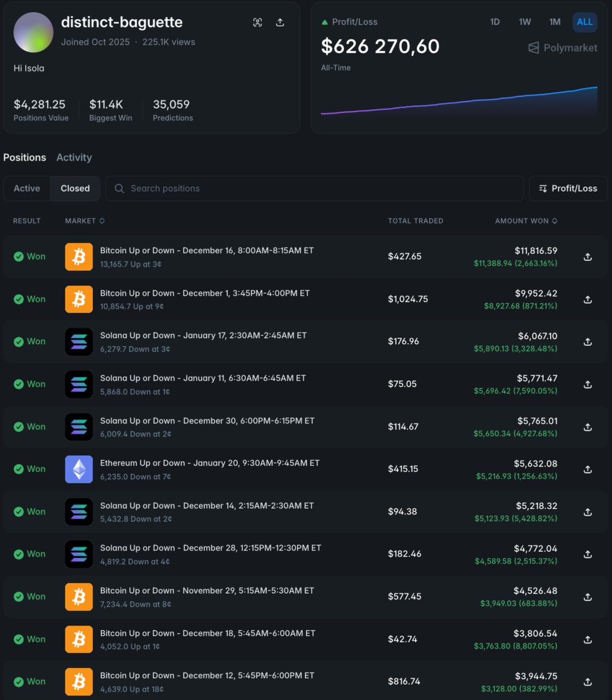The image size is (612, 700).
Task: Click the TOTAL TRADED column header
Action: [416, 221]
